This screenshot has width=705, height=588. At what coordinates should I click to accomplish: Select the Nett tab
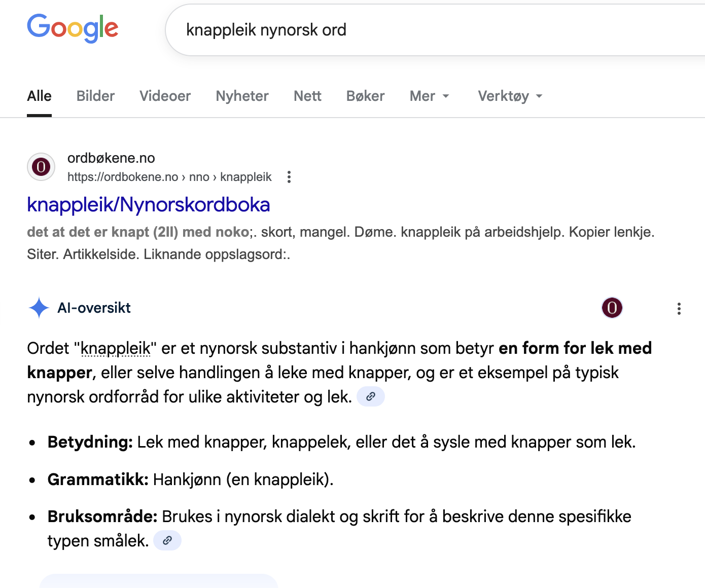307,96
